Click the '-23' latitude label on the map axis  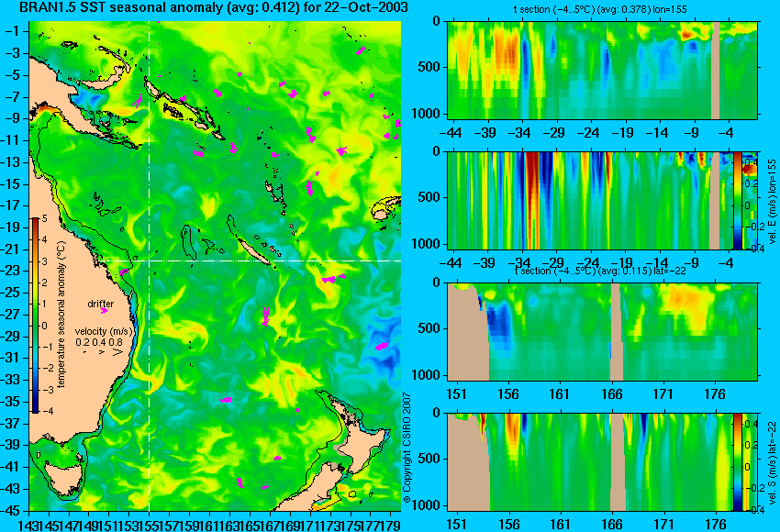(x=12, y=271)
